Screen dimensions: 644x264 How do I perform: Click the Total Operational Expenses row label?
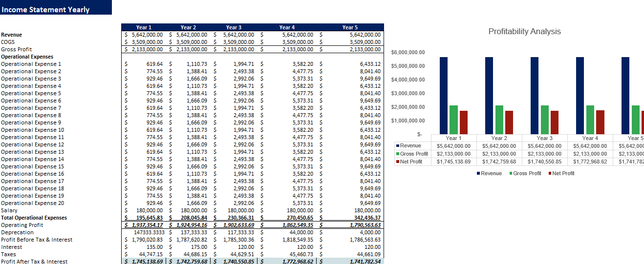34,218
